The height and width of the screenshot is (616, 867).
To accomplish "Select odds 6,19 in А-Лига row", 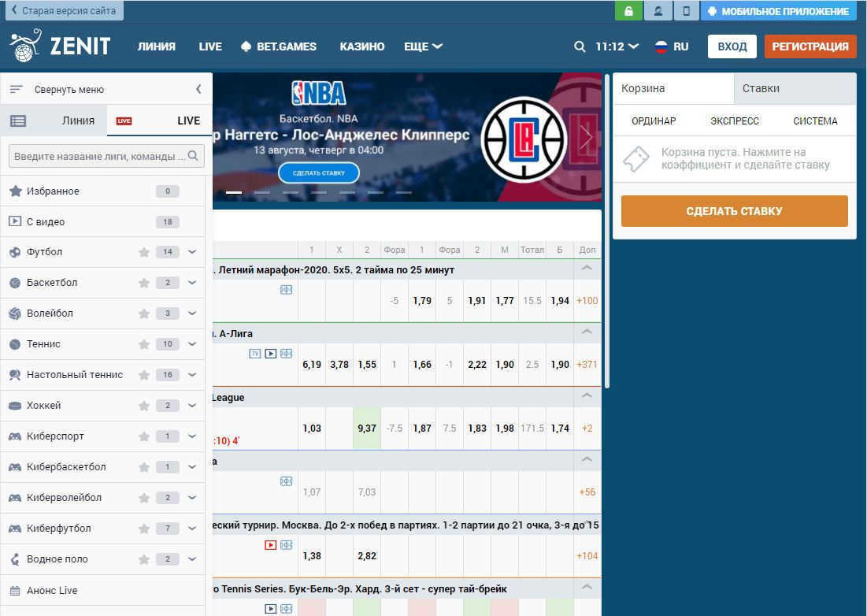I will pos(312,365).
